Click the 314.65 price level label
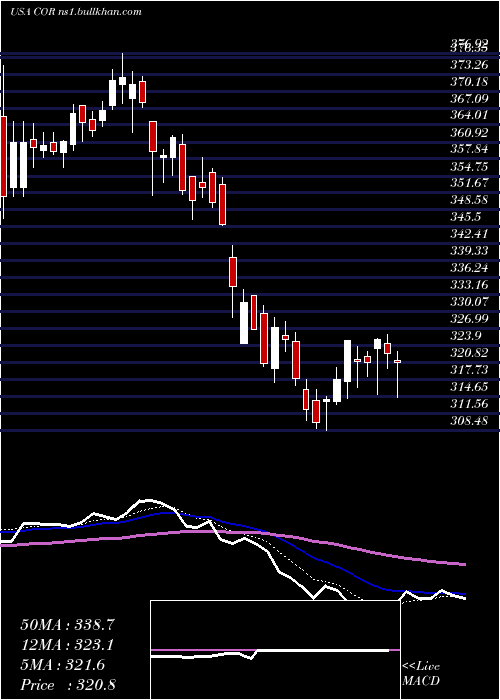This screenshot has height=700, width=500. 469,387
